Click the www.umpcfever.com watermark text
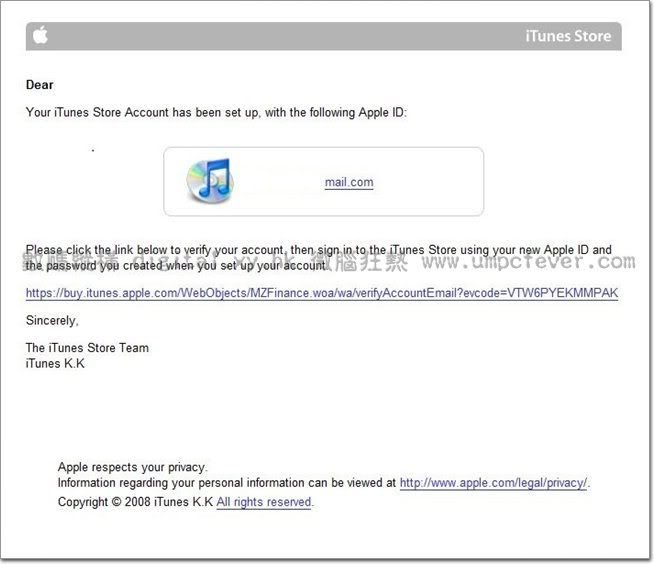This screenshot has width=654, height=564. pos(530,263)
